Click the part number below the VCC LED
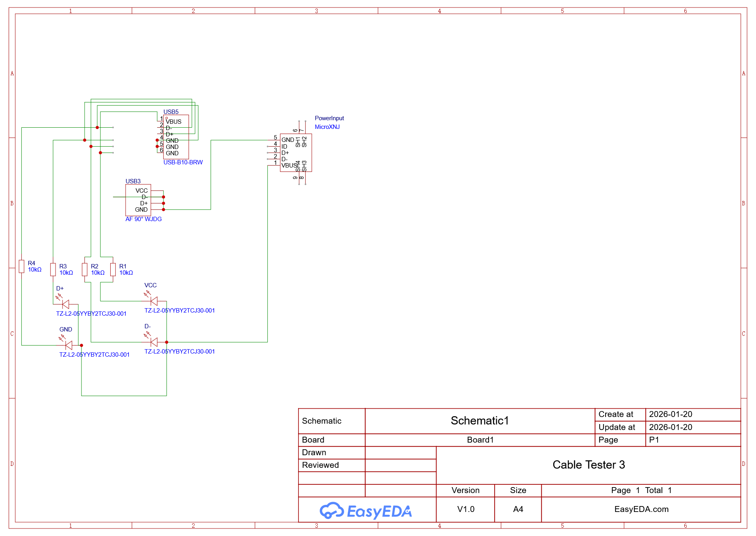The height and width of the screenshot is (536, 756). (x=180, y=311)
